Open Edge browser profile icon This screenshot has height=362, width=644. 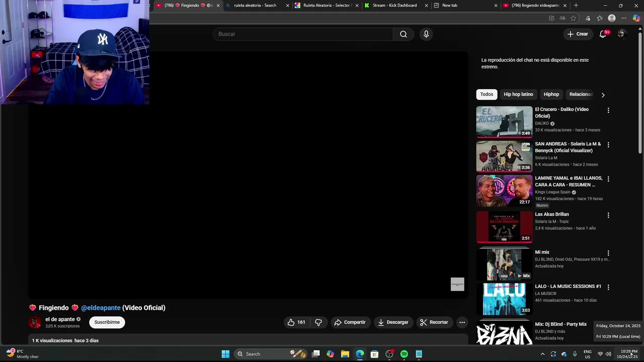coord(612,18)
